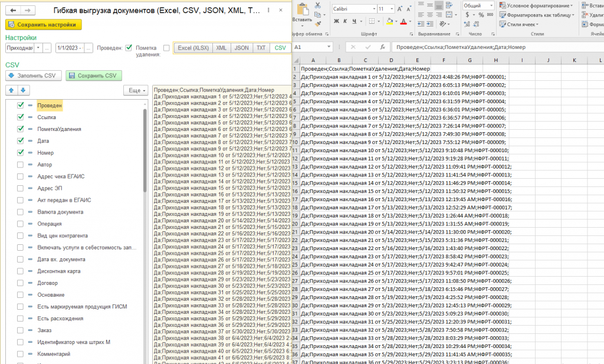This screenshot has width=604, height=364.
Task: Switch to the Excel (XLSX) tab
Action: 193,48
